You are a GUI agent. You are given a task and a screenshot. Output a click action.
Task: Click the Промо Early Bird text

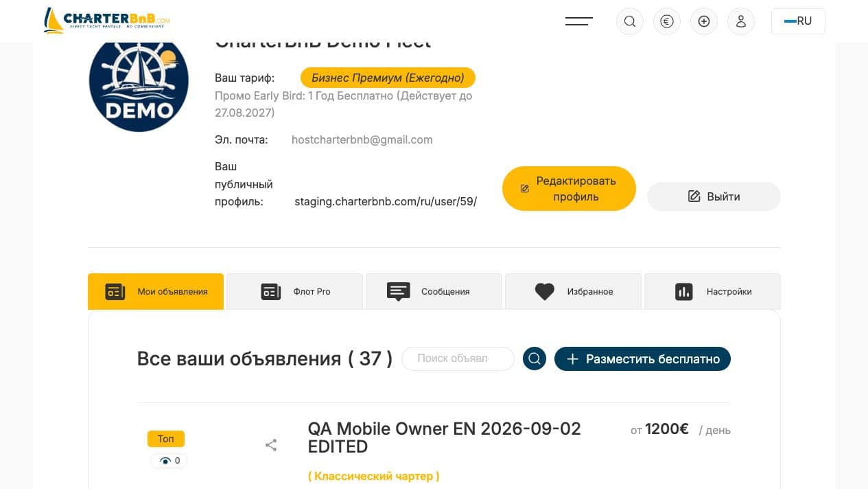click(344, 104)
